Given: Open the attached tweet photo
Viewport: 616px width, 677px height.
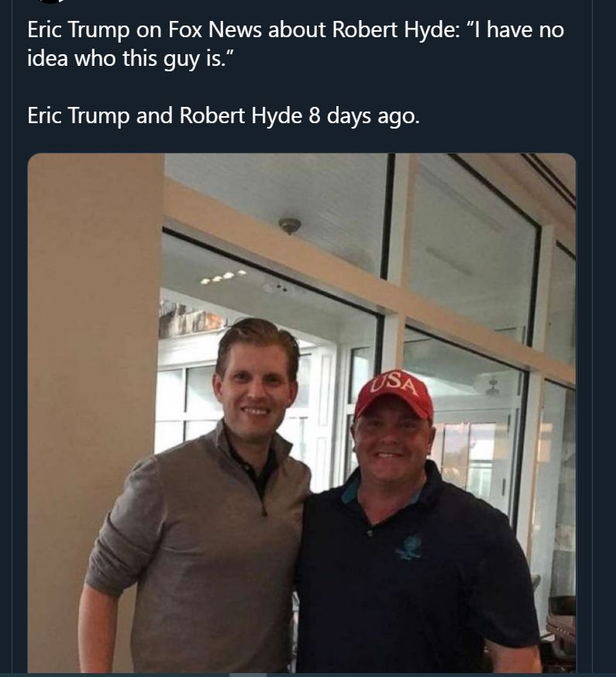Looking at the screenshot, I should pyautogui.click(x=302, y=411).
